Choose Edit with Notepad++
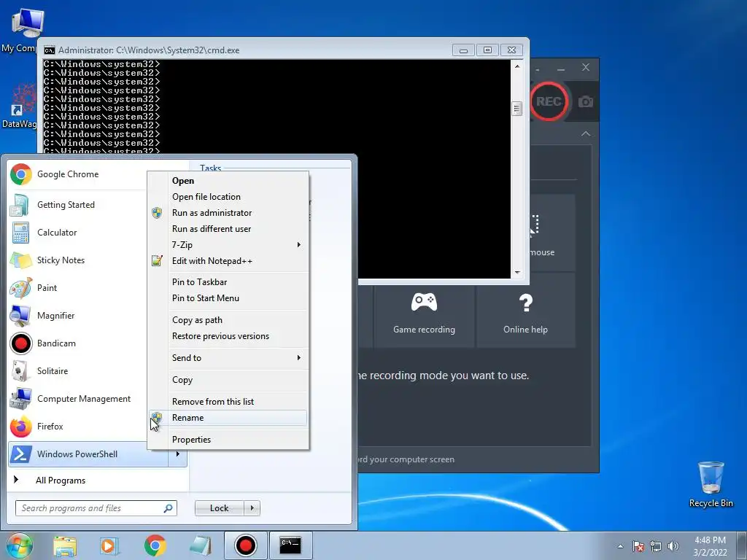 (228, 261)
